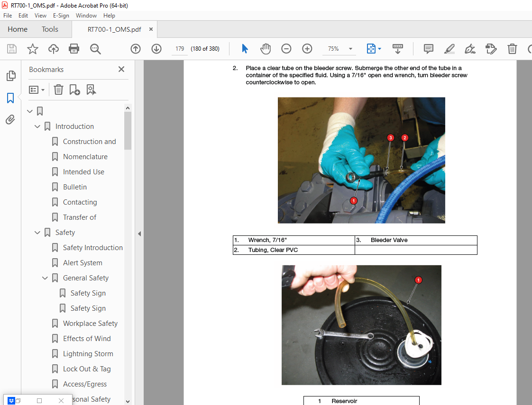Open the File menu
Screen dimensions: 532x405
(x=8, y=16)
